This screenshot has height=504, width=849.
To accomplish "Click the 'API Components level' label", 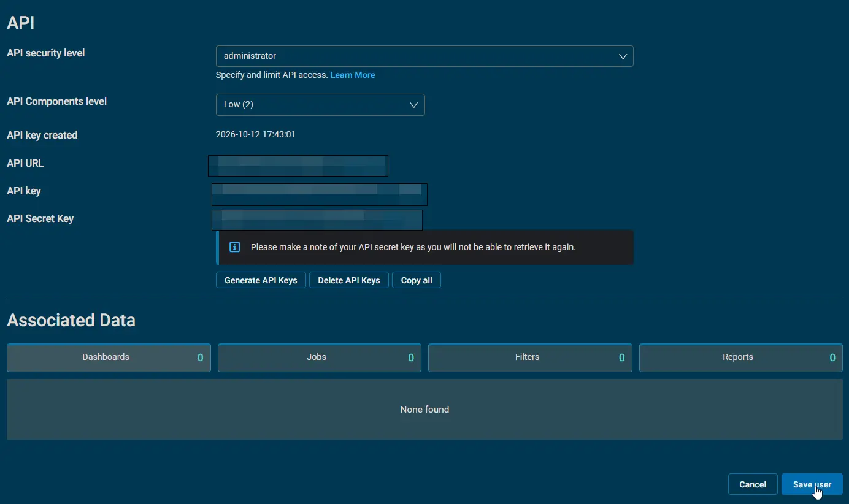I will click(x=57, y=101).
